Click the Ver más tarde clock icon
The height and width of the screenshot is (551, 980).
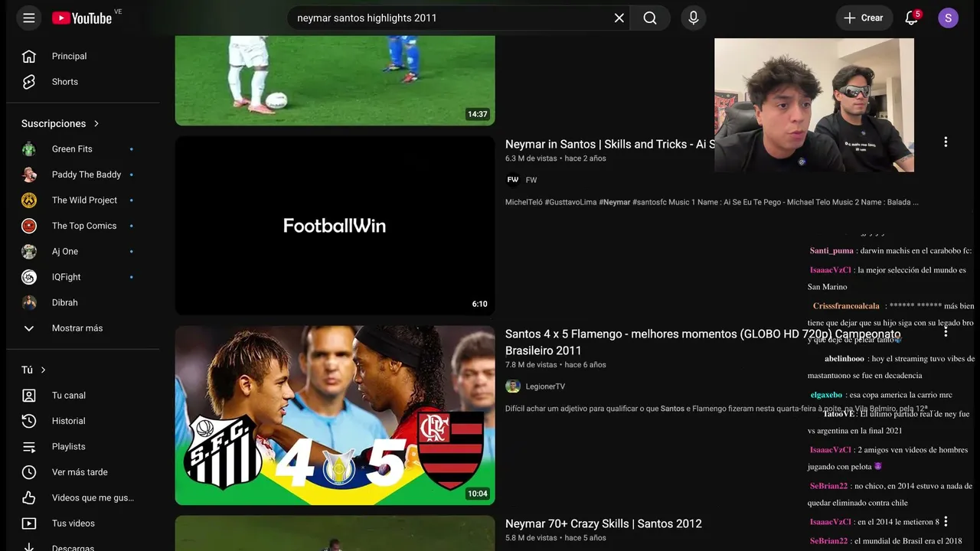pos(29,472)
